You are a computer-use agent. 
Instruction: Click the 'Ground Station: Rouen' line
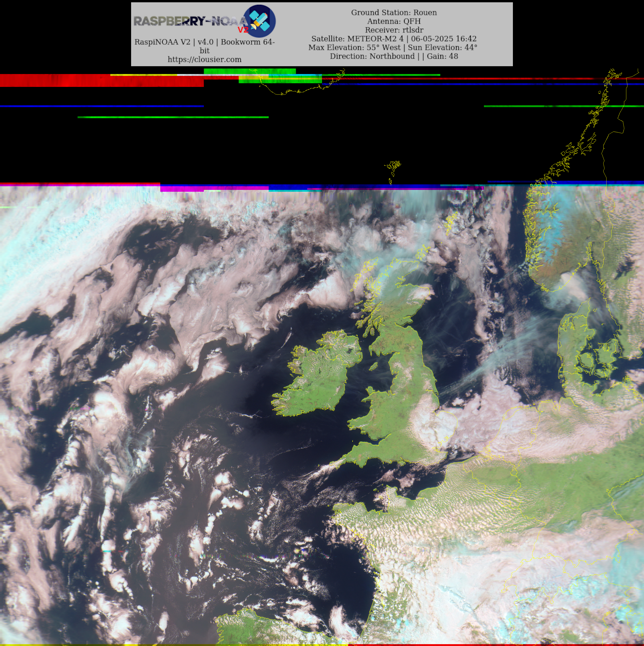click(394, 12)
